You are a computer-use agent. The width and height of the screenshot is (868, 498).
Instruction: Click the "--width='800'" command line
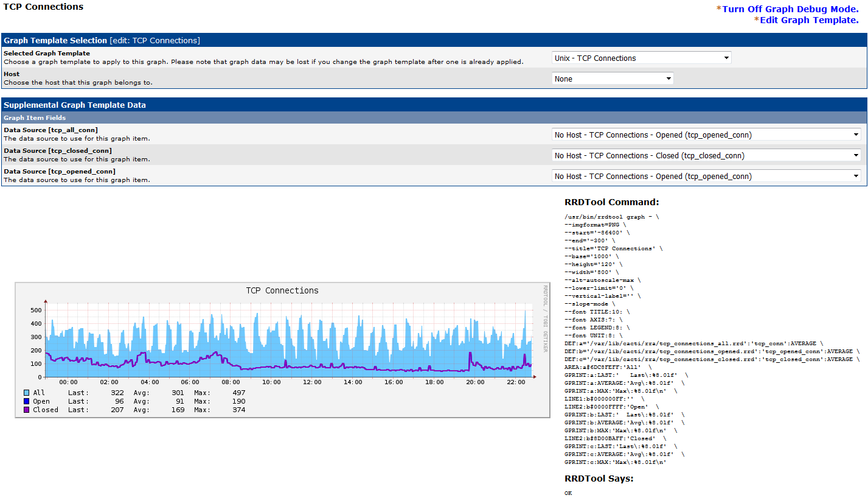[591, 272]
